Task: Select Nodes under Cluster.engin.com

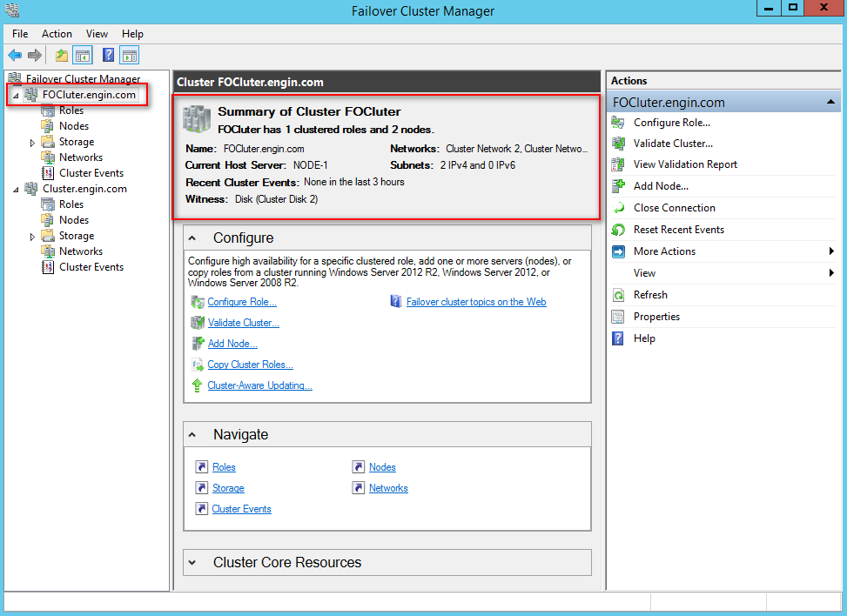Action: (74, 220)
